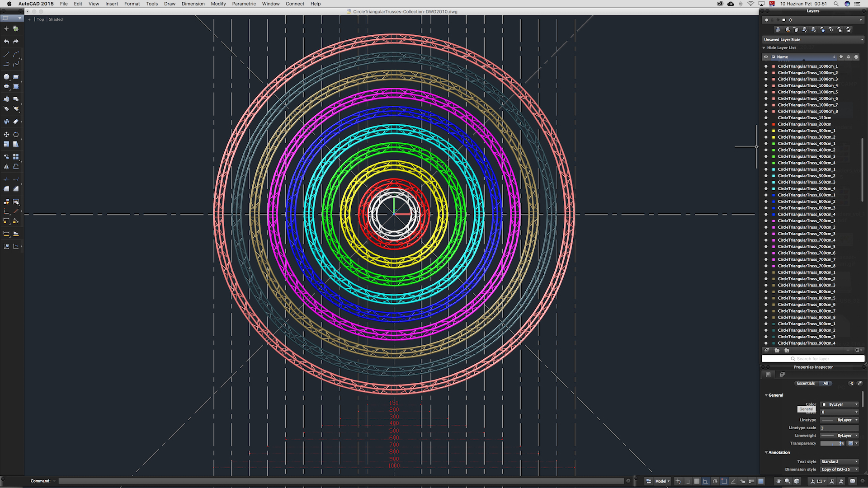Image resolution: width=868 pixels, height=488 pixels.
Task: Select the Circle drawing tool
Action: coord(6,77)
